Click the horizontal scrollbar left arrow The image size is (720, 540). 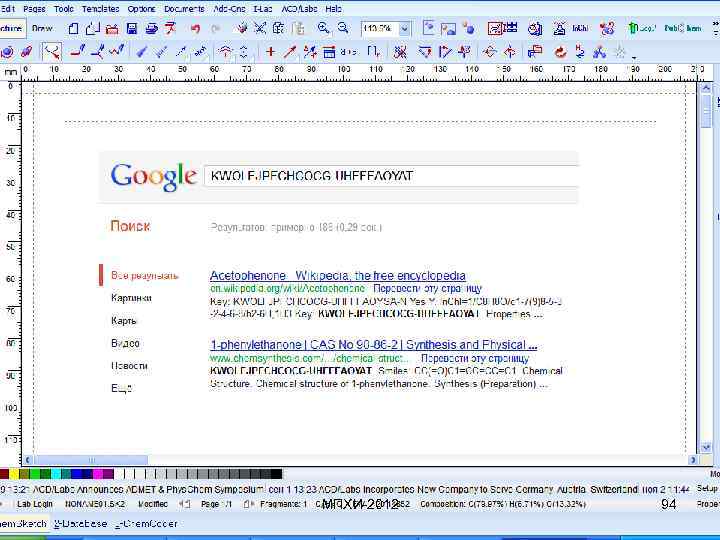pyautogui.click(x=28, y=459)
